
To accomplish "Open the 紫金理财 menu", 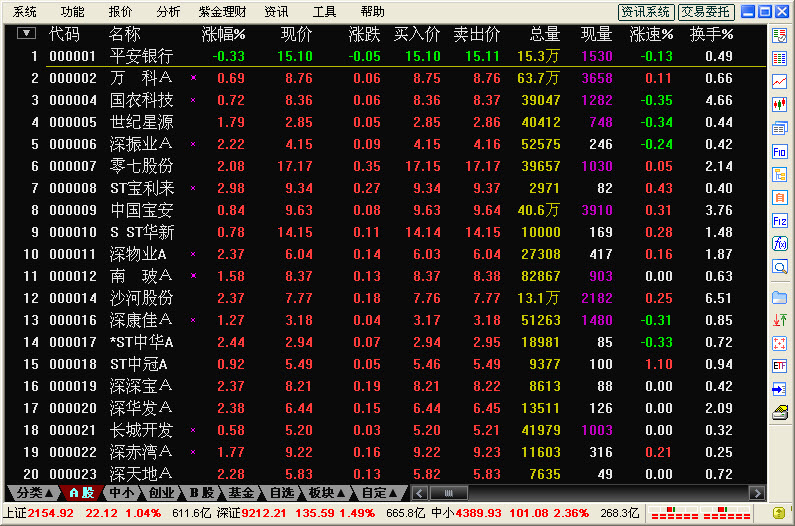I will click(x=222, y=11).
